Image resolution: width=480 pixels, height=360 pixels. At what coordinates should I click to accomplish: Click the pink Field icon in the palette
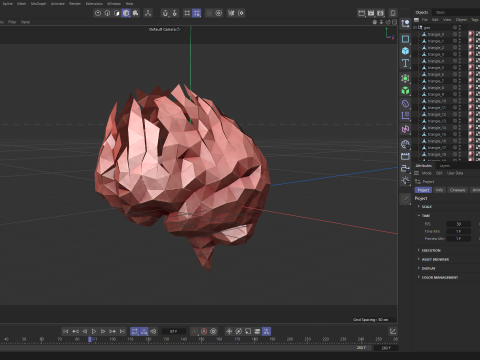click(x=405, y=129)
